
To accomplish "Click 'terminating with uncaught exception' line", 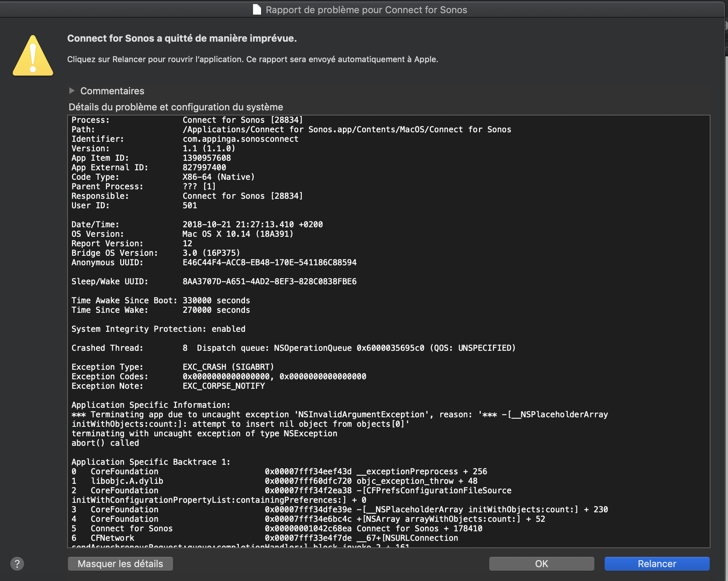I will tap(204, 433).
